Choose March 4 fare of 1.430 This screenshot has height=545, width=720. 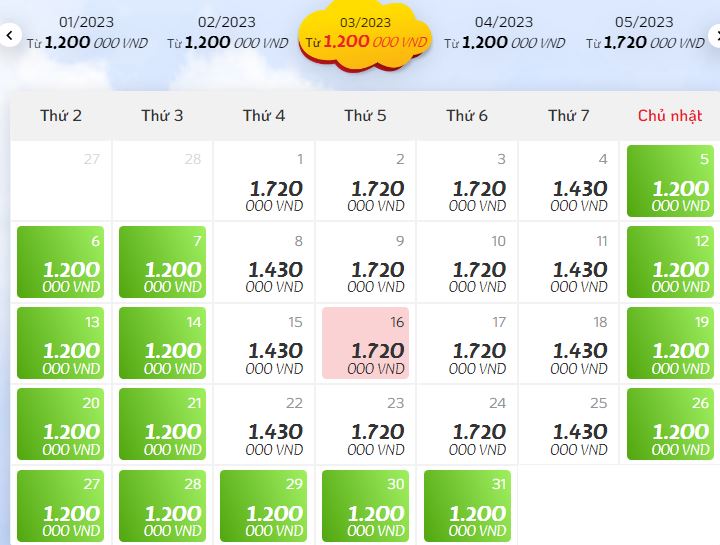click(568, 181)
